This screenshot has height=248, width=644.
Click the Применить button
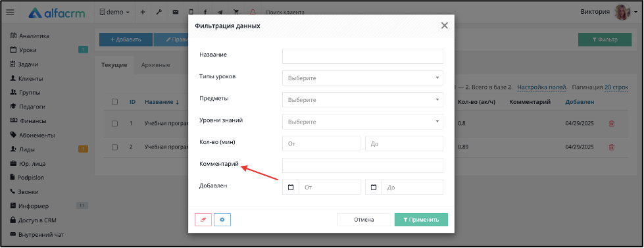[421, 220]
